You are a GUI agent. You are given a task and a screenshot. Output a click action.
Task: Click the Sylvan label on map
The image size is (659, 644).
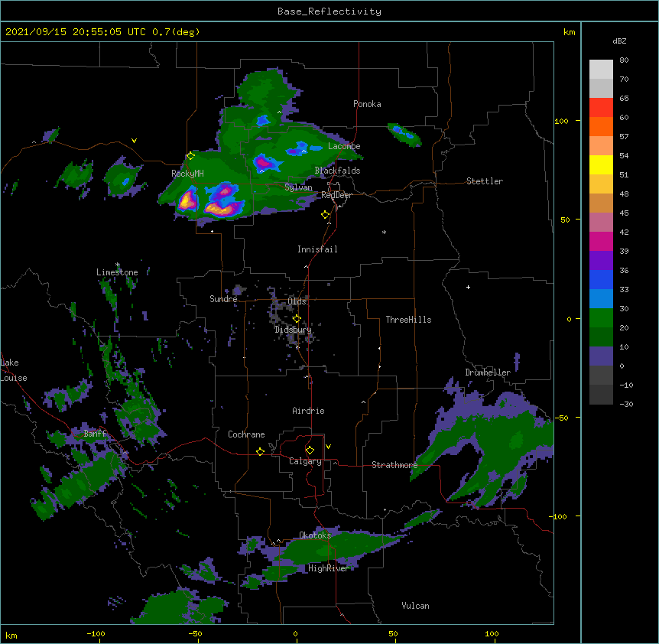(298, 187)
